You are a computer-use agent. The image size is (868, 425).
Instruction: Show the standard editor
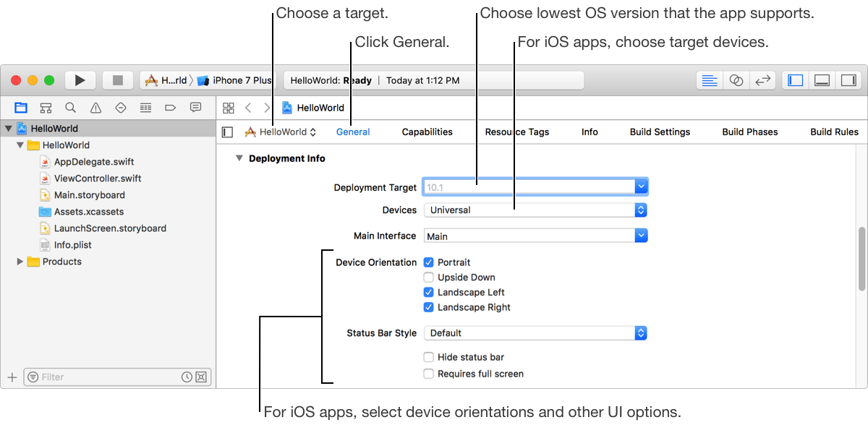710,80
